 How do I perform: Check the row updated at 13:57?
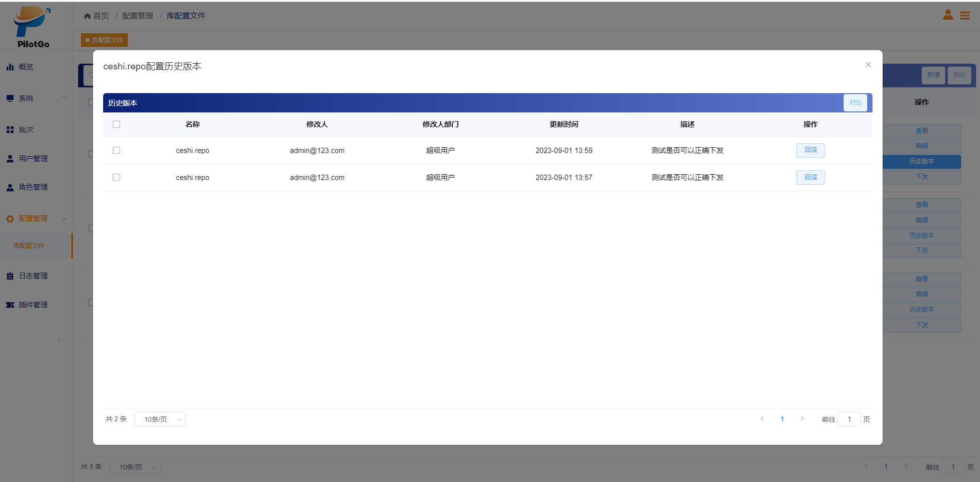(x=116, y=178)
